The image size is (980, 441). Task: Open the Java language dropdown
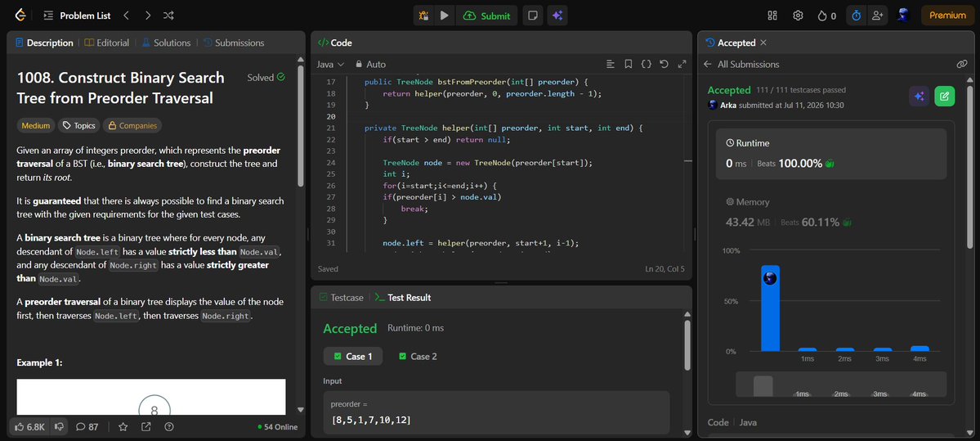pos(330,64)
